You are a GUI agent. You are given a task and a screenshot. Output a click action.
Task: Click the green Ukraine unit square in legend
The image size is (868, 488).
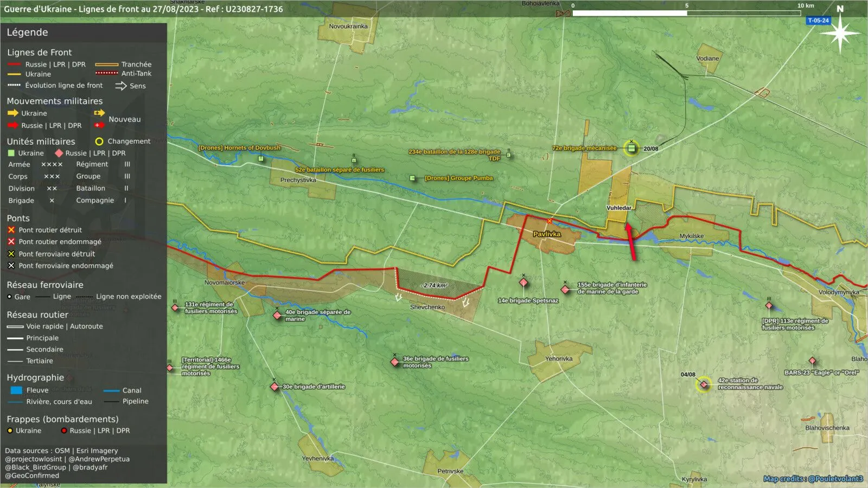(11, 153)
